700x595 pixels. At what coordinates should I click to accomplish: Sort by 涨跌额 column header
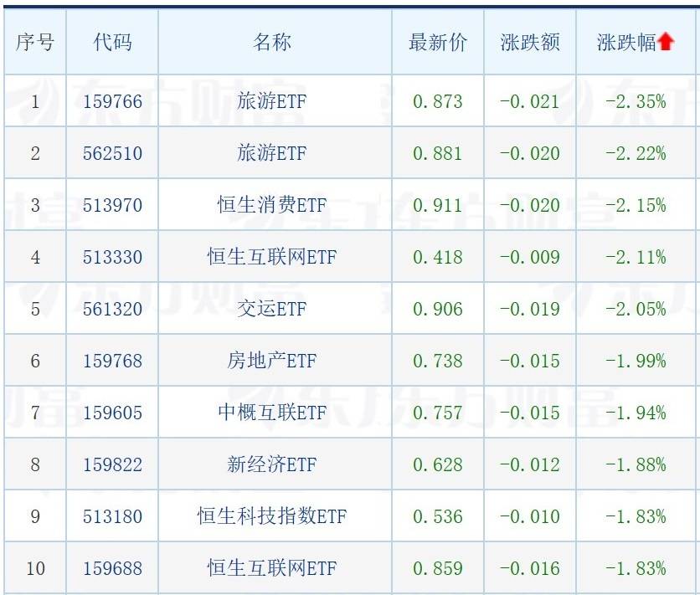(530, 43)
